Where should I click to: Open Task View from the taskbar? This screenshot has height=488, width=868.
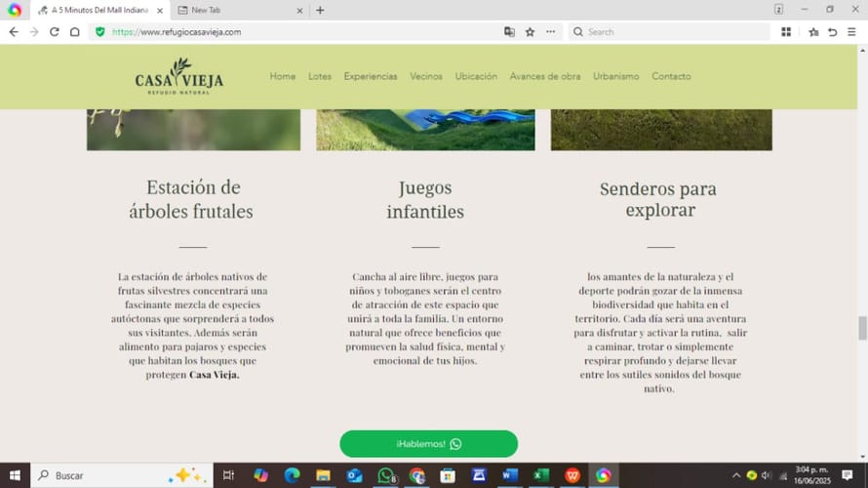228,475
